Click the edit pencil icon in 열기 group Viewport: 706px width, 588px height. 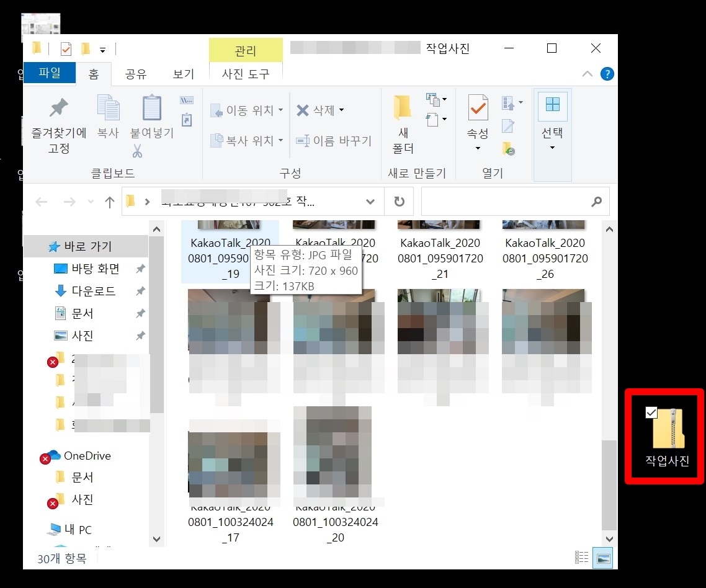(x=508, y=126)
